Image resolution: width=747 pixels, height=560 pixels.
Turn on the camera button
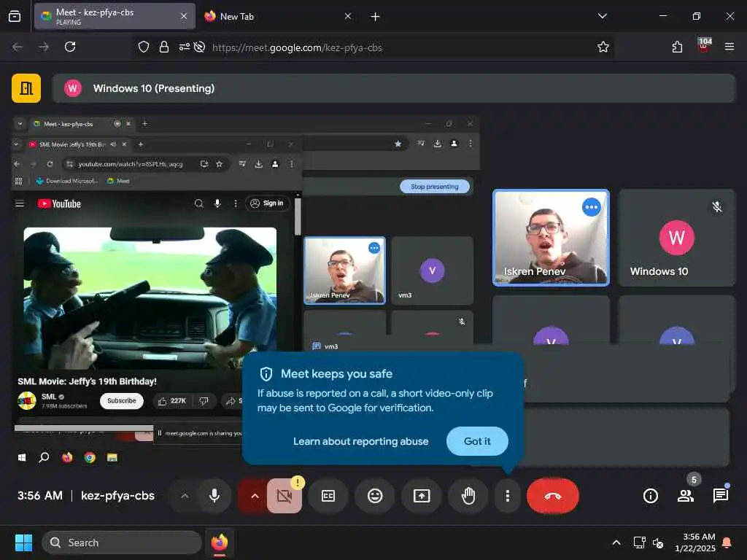click(285, 496)
